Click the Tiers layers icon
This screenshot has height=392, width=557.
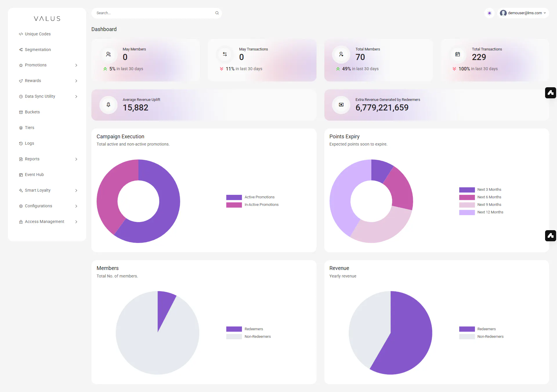(x=21, y=128)
